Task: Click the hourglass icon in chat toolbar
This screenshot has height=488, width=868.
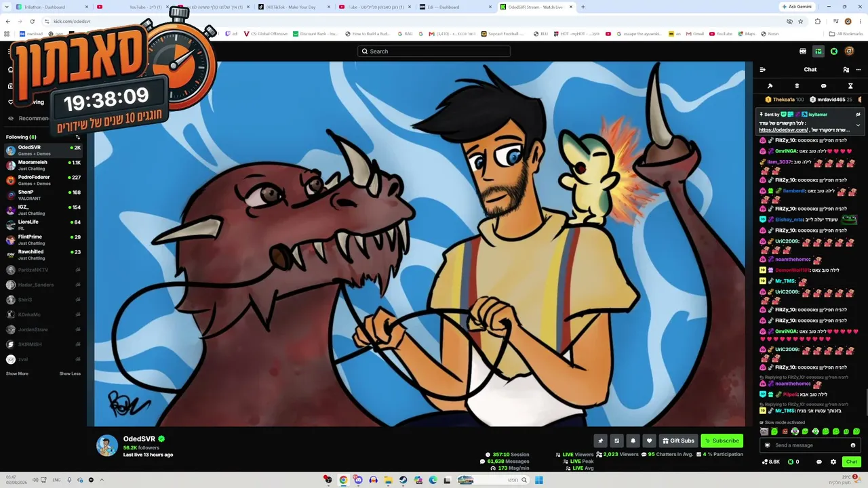Action: [850, 86]
